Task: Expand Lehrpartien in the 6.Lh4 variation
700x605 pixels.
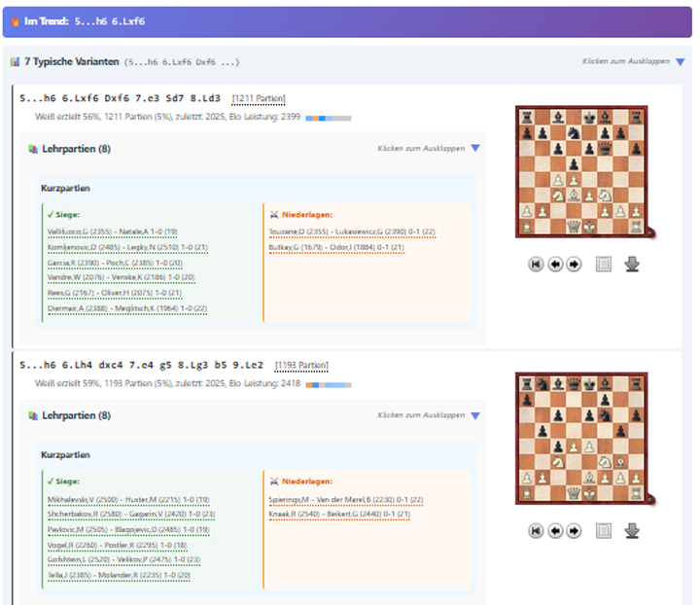Action: [474, 415]
